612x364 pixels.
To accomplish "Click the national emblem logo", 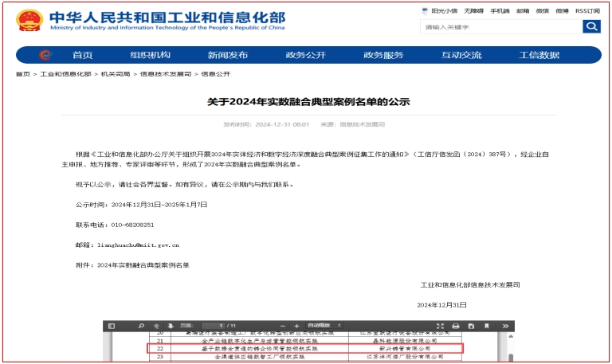I will pos(30,20).
